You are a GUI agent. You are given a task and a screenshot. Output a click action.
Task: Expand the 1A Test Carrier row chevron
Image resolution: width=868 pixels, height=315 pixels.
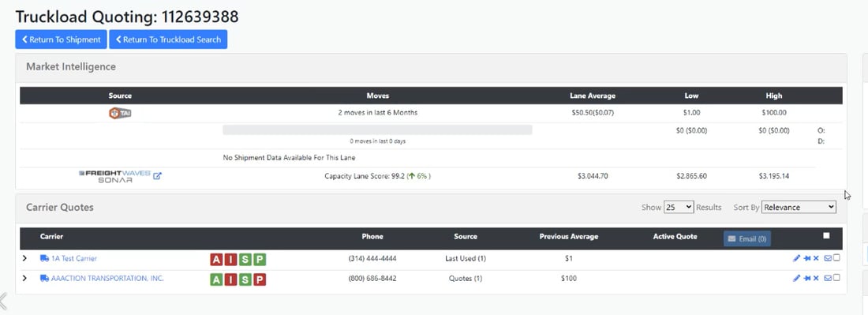(x=24, y=258)
